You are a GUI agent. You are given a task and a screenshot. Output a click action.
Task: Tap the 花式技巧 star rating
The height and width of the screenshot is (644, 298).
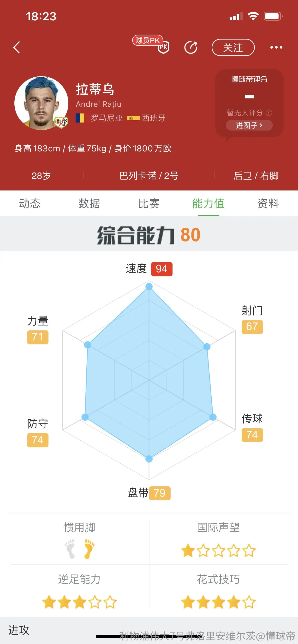tap(218, 602)
